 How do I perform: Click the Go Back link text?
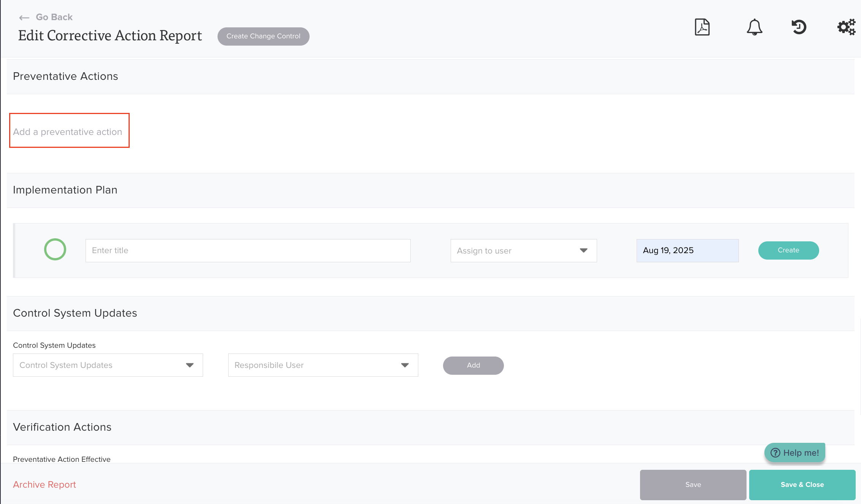click(x=54, y=17)
